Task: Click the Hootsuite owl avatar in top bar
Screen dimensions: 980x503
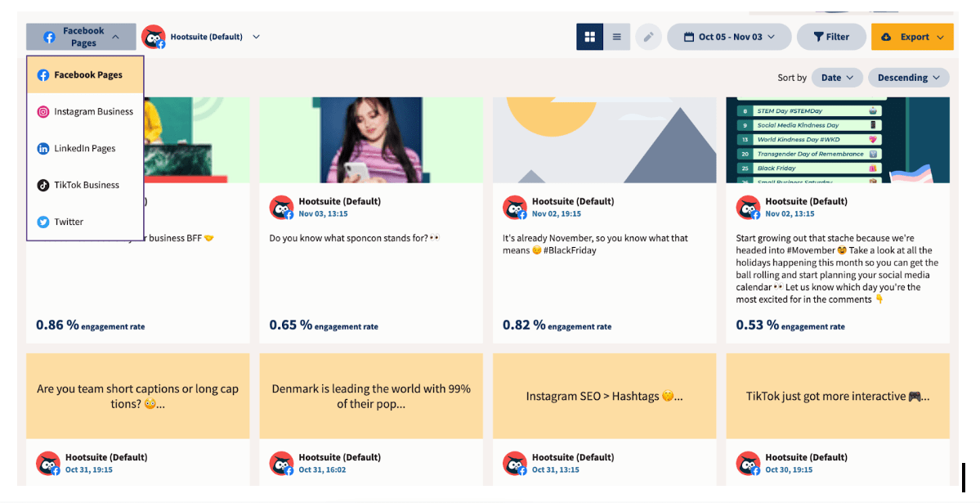Action: (x=153, y=37)
